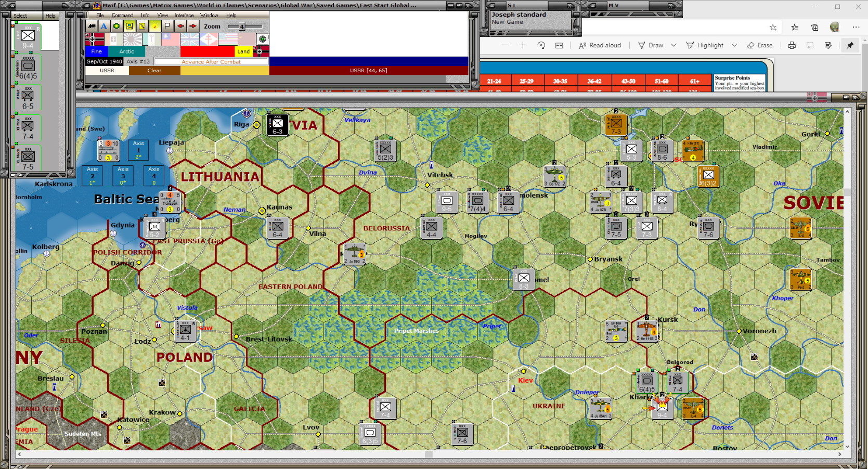The width and height of the screenshot is (868, 469).
Task: Click the white flag toolbar icon
Action: point(167,26)
